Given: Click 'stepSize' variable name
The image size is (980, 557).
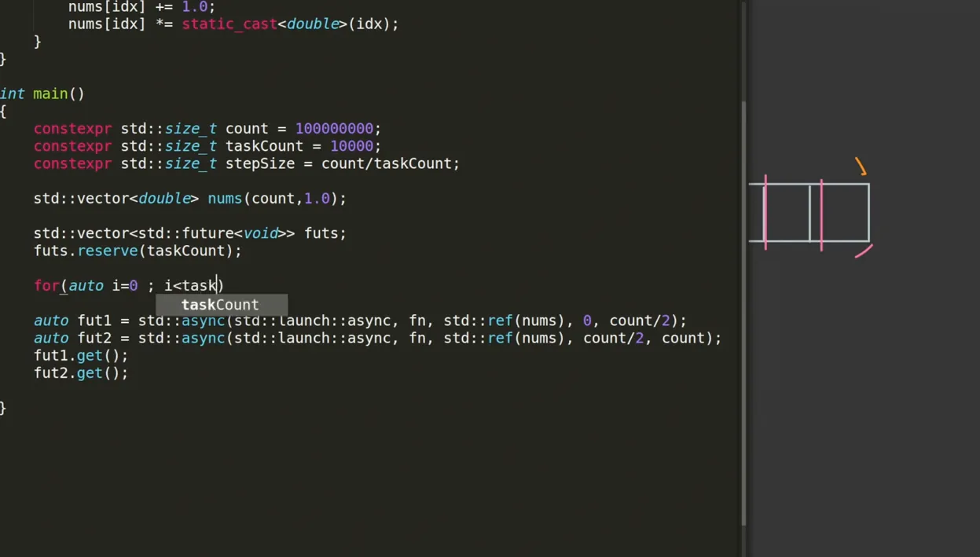Looking at the screenshot, I should pyautogui.click(x=260, y=163).
